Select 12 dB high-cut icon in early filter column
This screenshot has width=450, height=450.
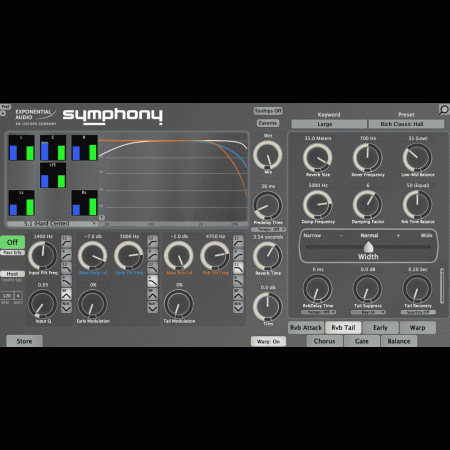click(153, 268)
